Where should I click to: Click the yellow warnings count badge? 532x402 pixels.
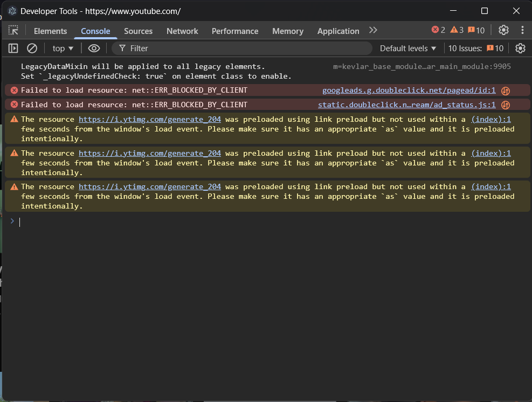tap(457, 30)
